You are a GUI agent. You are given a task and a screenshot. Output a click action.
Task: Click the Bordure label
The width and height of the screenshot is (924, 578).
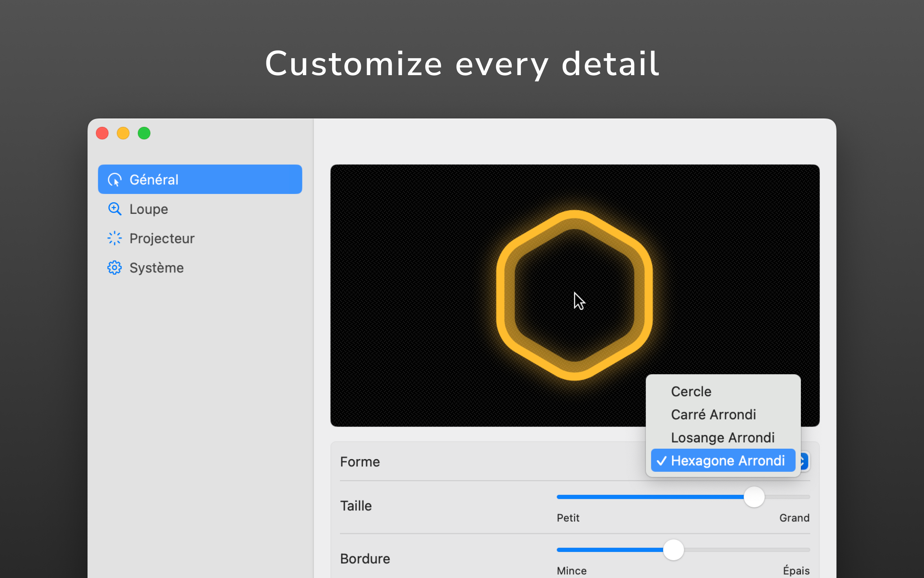[x=365, y=558]
